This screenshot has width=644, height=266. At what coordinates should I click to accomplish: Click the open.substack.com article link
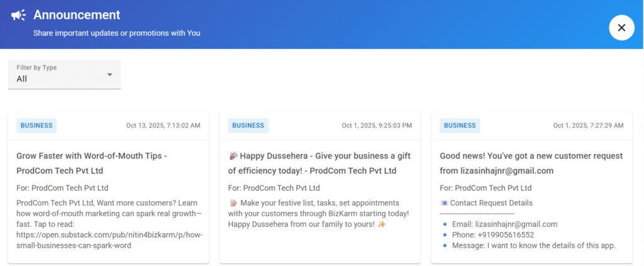tap(109, 241)
